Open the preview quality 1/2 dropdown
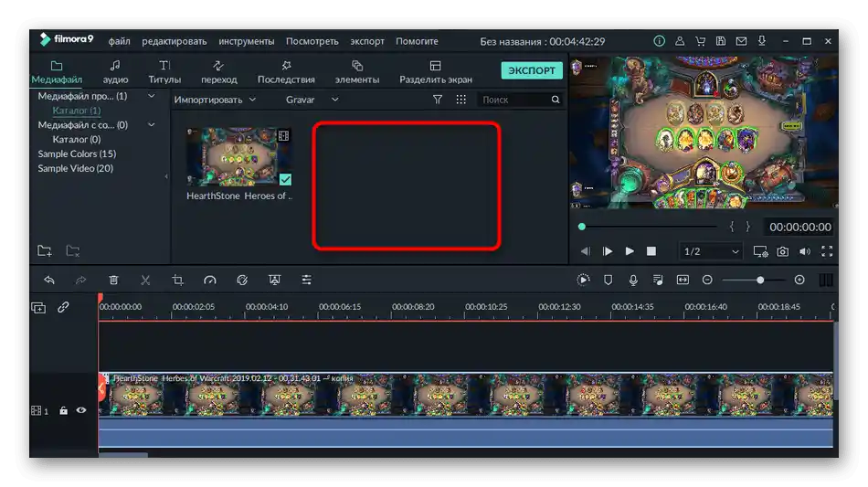Viewport: 868px width, 487px height. pos(713,251)
